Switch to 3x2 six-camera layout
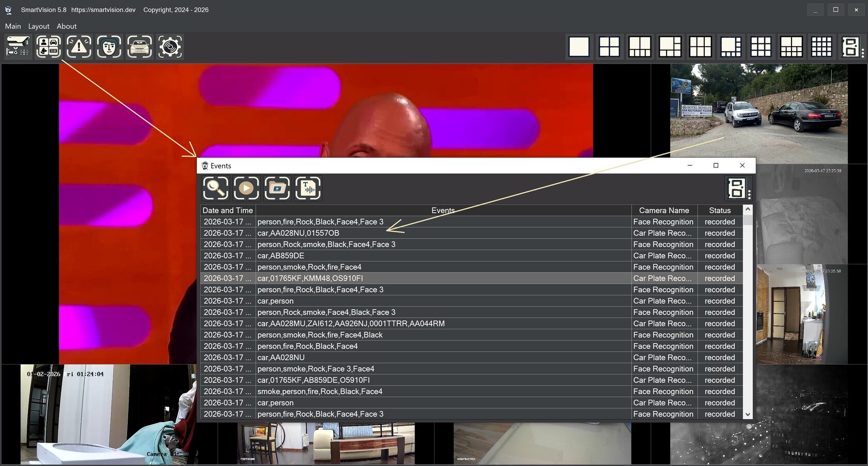Screen dimensions: 868x466 pyautogui.click(x=701, y=46)
